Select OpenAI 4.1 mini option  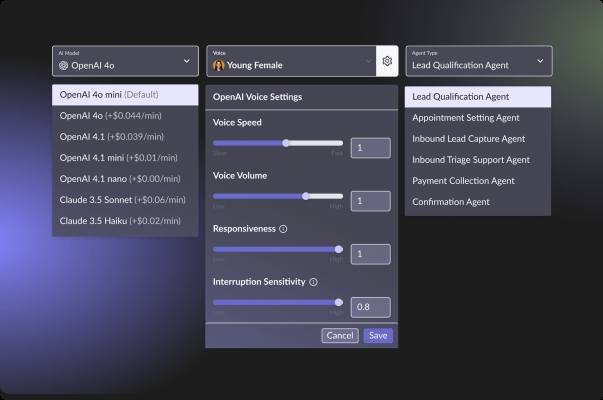[x=125, y=158]
